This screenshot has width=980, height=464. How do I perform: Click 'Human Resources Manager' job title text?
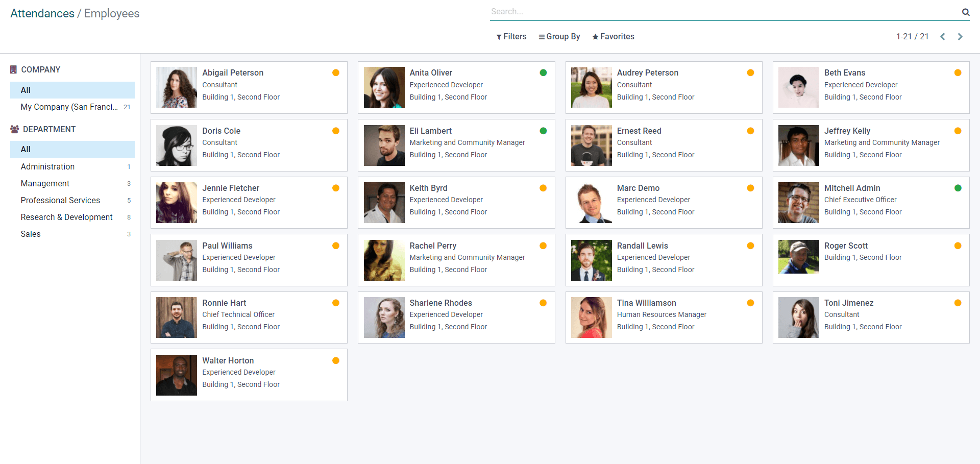coord(661,314)
